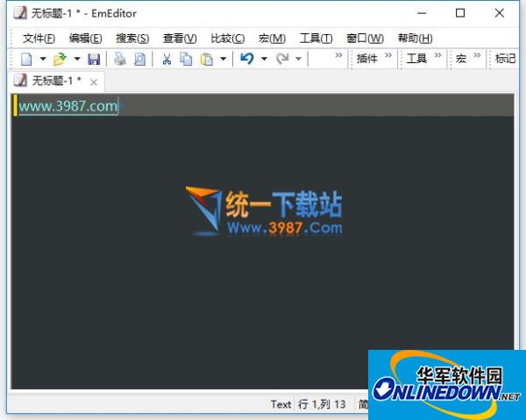The width and height of the screenshot is (526, 420).
Task: Open print preview with magnifier page icon
Action: pyautogui.click(x=140, y=59)
